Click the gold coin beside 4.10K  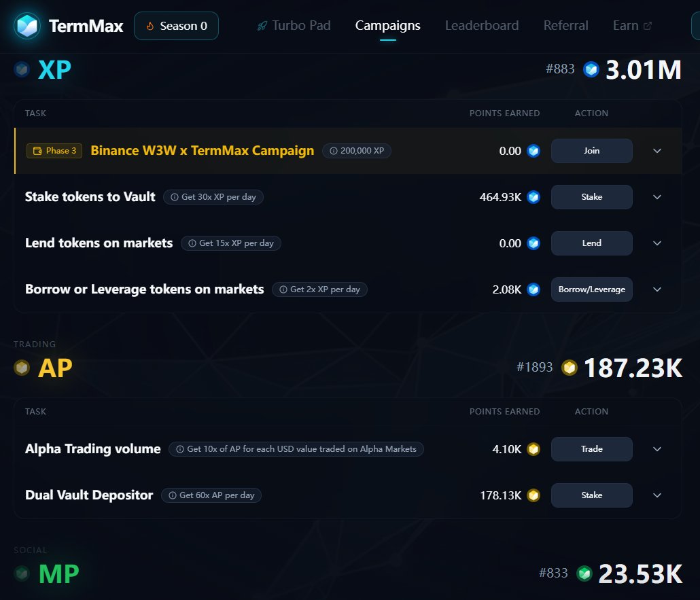pos(533,449)
